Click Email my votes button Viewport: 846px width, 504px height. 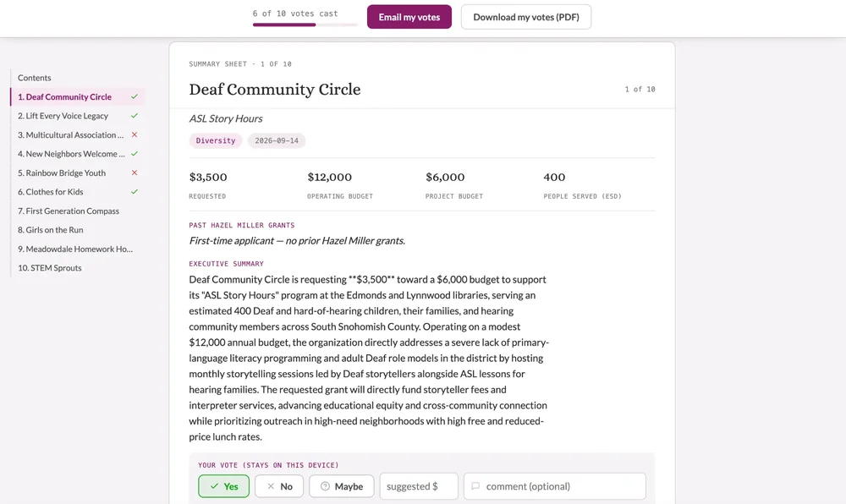tap(409, 17)
